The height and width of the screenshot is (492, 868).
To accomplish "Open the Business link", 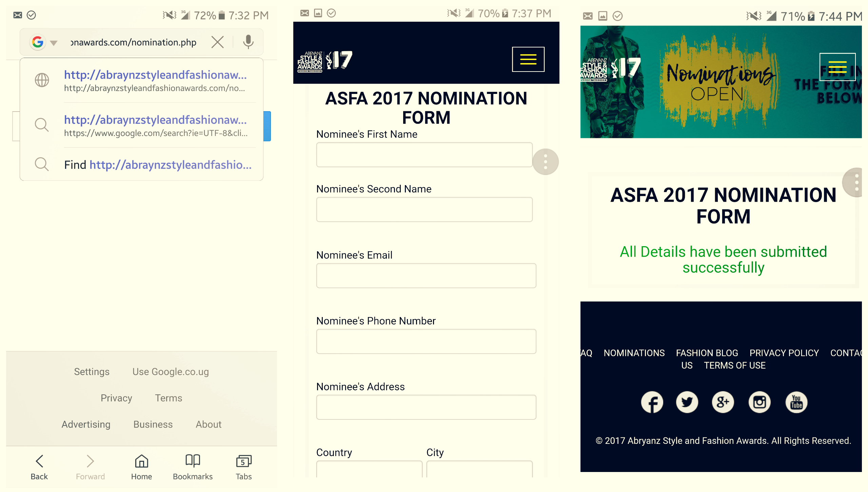I will [153, 424].
